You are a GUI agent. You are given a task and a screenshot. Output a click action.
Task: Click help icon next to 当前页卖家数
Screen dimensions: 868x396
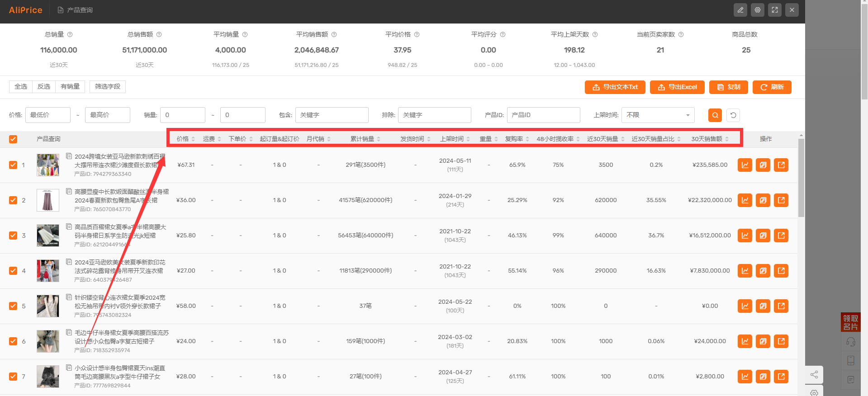pos(681,34)
